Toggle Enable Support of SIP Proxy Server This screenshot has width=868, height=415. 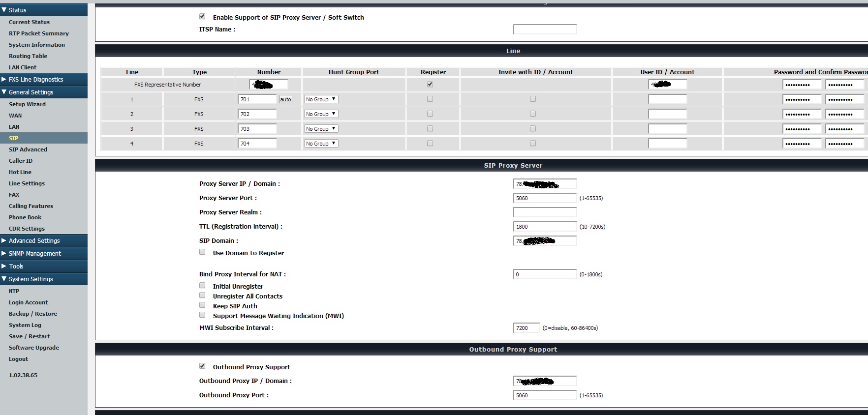tap(202, 17)
